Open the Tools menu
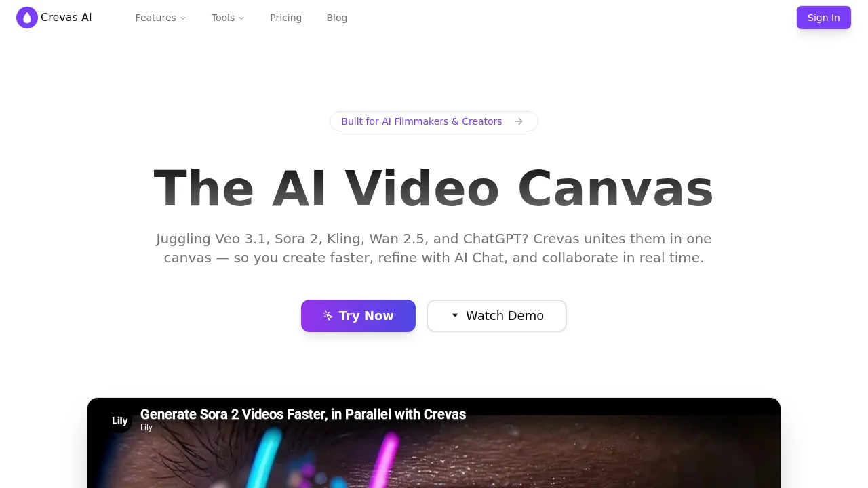868x488 pixels. point(228,18)
